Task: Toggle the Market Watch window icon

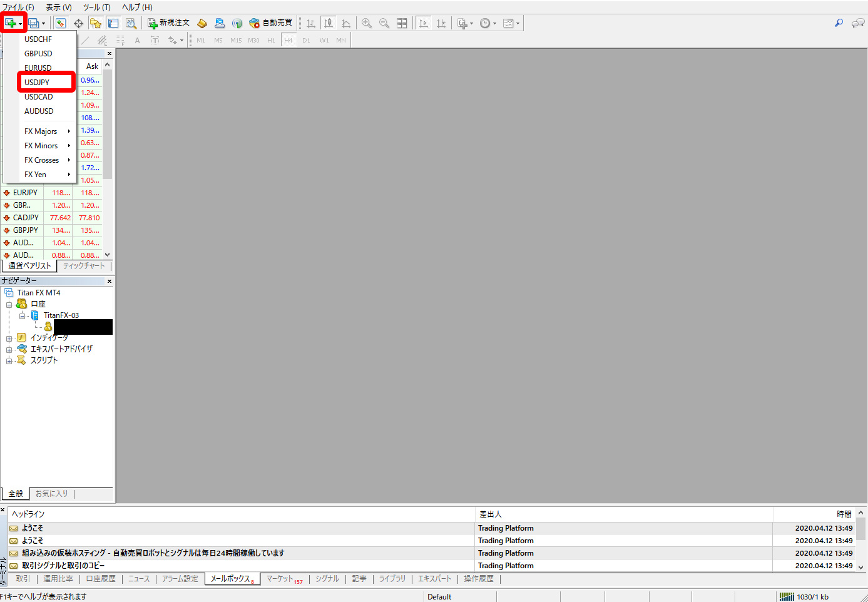Action: pyautogui.click(x=61, y=23)
